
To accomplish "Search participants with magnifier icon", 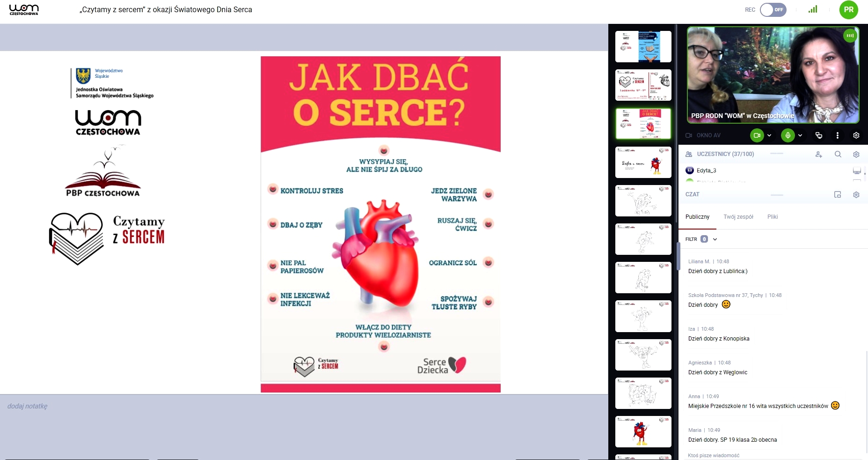I will [838, 154].
